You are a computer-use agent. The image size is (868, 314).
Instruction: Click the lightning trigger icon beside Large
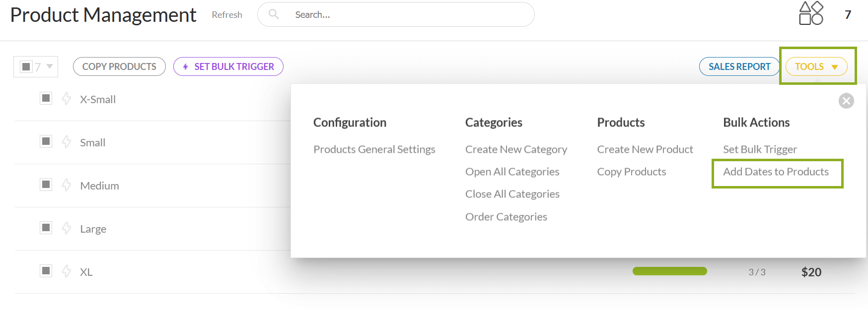coord(67,228)
